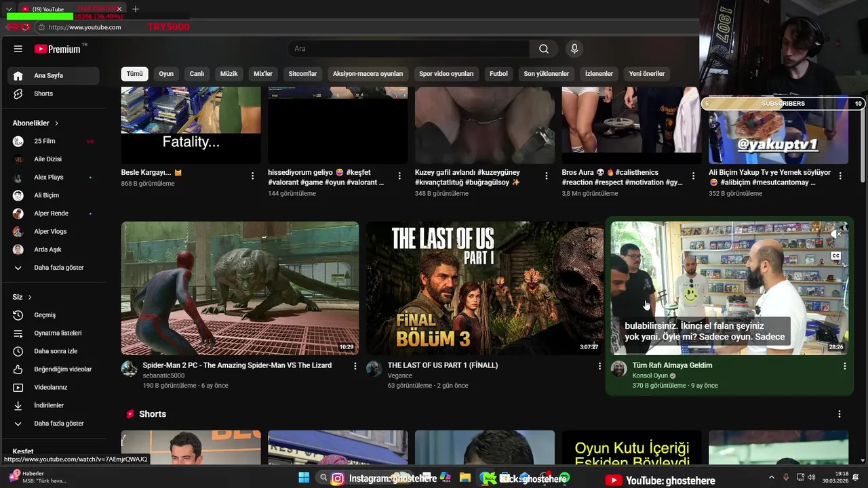Open a new browser tab

[x=136, y=9]
